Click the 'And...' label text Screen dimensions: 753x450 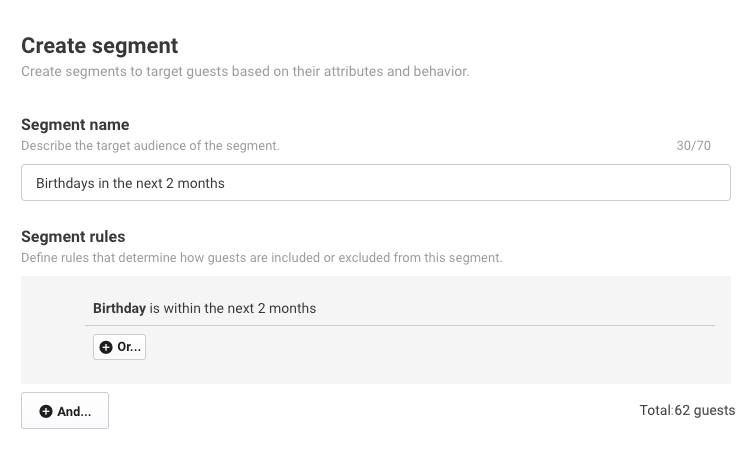(x=74, y=412)
